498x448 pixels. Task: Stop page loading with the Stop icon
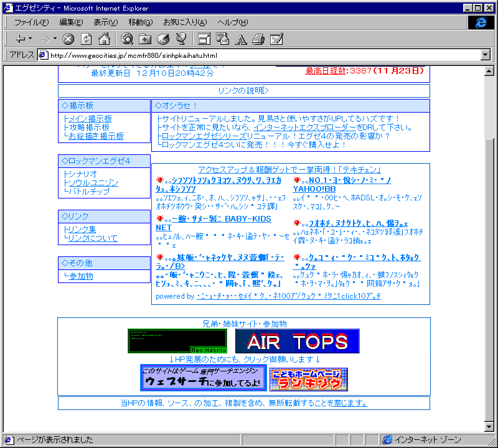point(68,39)
